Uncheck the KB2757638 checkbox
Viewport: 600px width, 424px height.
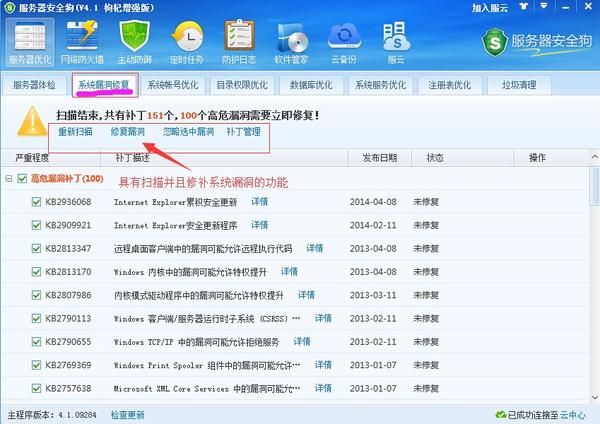pos(36,388)
